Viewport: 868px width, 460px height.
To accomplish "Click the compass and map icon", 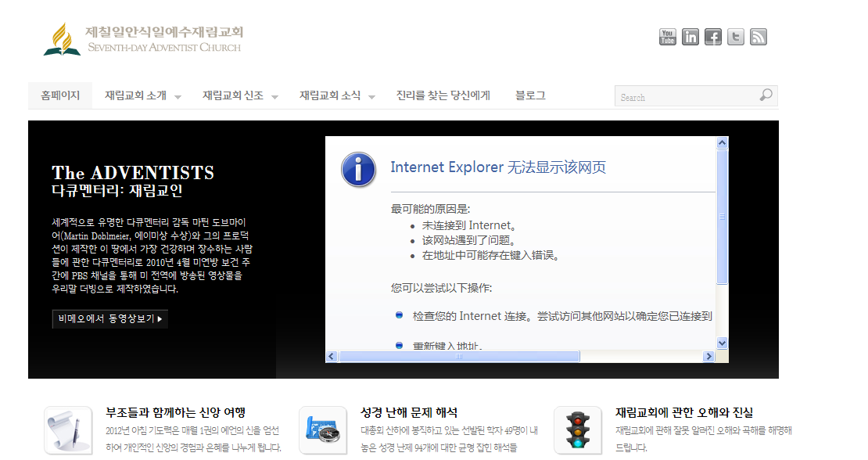I will click(x=323, y=430).
